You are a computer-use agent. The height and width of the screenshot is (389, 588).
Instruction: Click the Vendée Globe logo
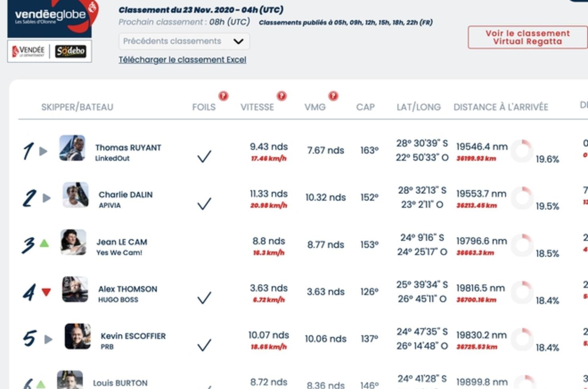(50, 18)
